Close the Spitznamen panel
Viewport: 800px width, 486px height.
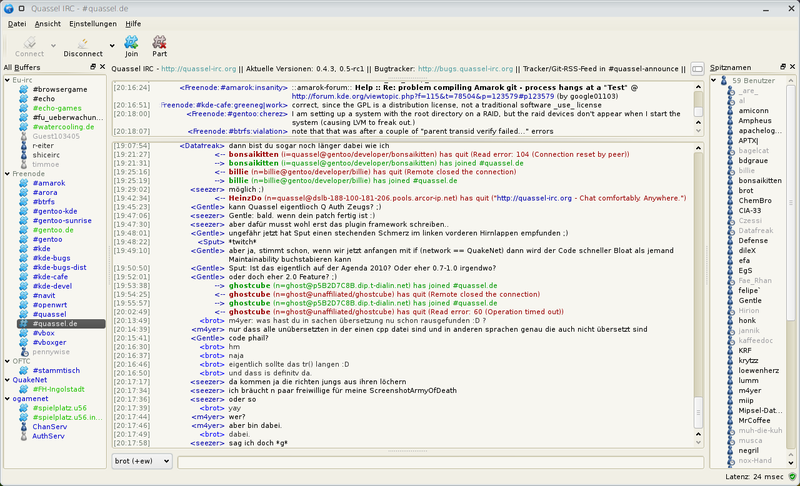click(x=792, y=67)
